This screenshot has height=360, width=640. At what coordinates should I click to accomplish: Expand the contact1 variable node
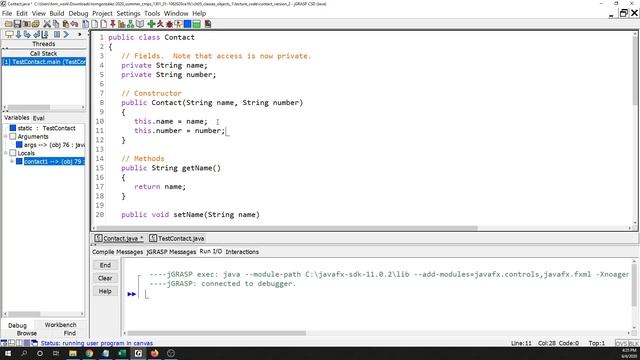click(12, 162)
